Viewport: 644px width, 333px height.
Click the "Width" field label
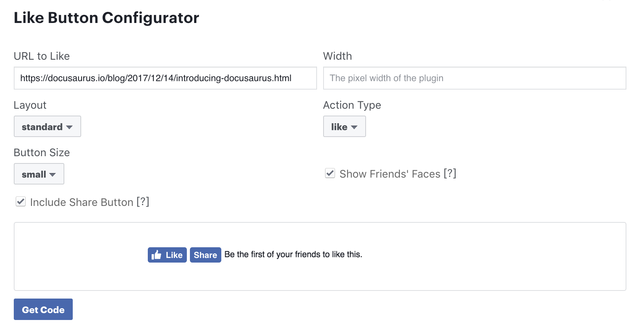pyautogui.click(x=337, y=56)
